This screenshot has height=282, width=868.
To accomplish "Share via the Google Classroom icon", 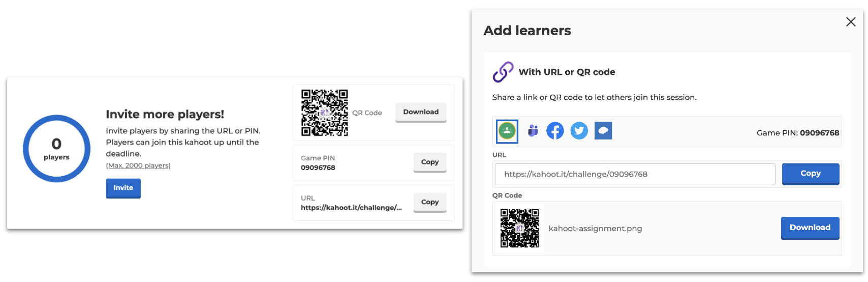I will [507, 131].
